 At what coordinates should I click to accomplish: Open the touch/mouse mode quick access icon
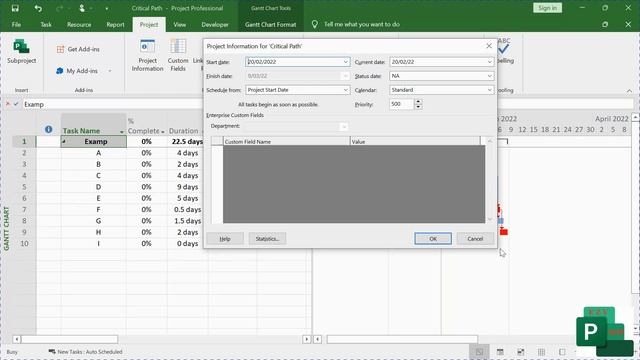click(82, 8)
